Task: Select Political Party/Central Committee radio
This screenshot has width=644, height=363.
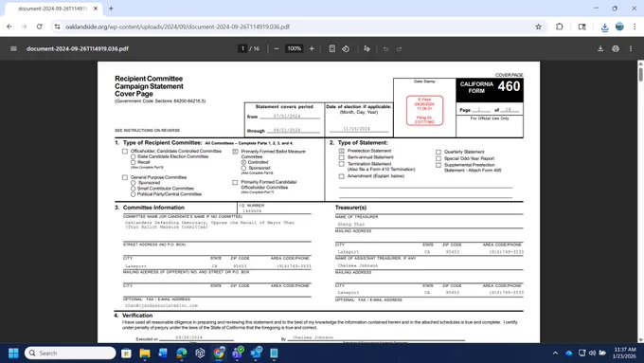Action: [134, 194]
